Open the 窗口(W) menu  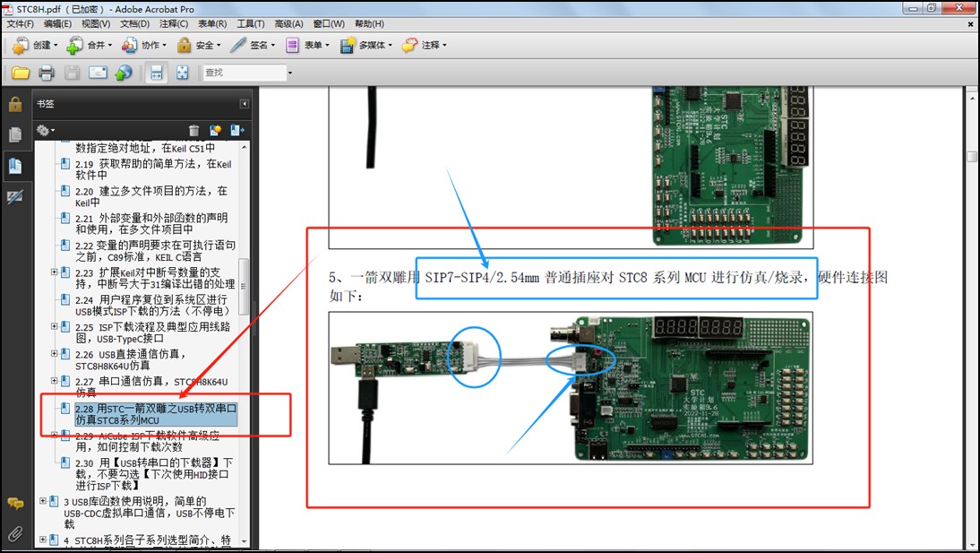tap(329, 24)
